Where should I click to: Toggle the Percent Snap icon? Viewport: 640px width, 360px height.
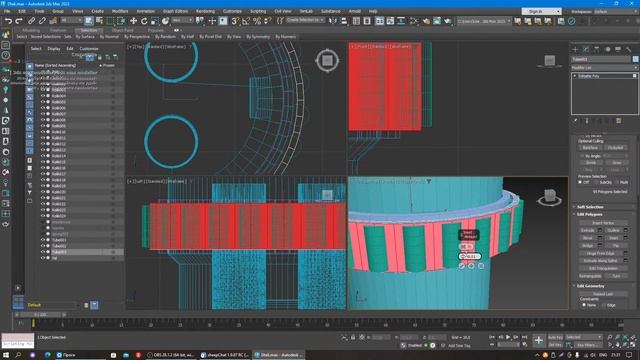click(257, 21)
